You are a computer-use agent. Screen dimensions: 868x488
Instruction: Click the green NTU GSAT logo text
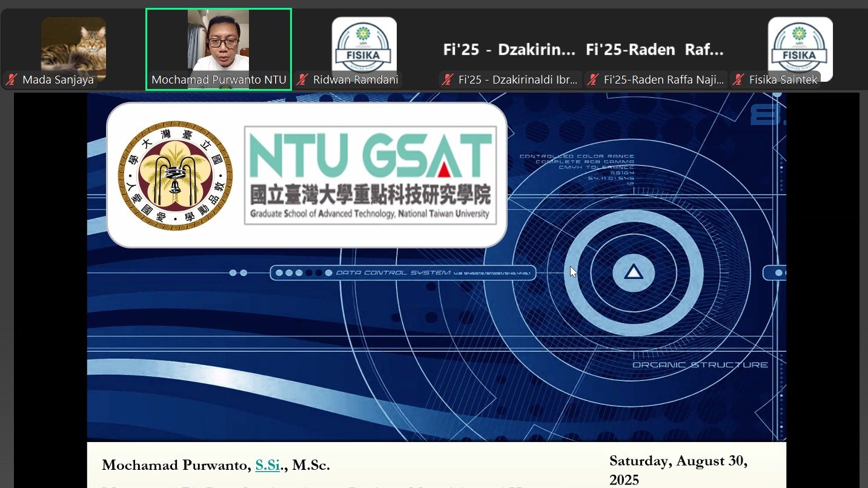[x=370, y=156]
